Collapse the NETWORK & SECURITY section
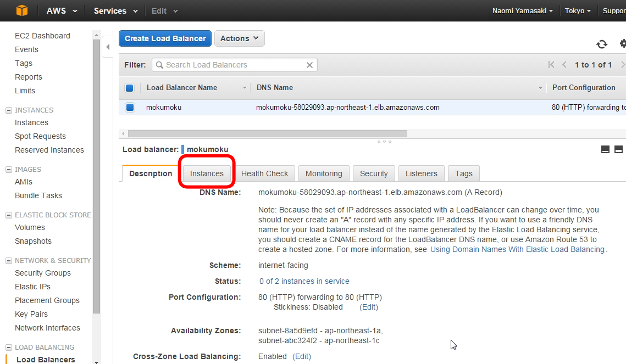626x364 pixels. pyautogui.click(x=8, y=261)
